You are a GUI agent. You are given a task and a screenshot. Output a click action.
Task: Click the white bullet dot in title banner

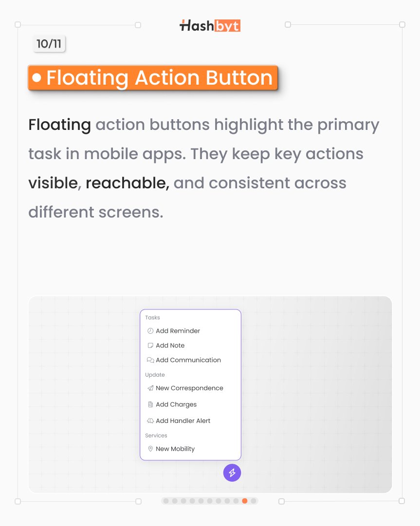[37, 78]
